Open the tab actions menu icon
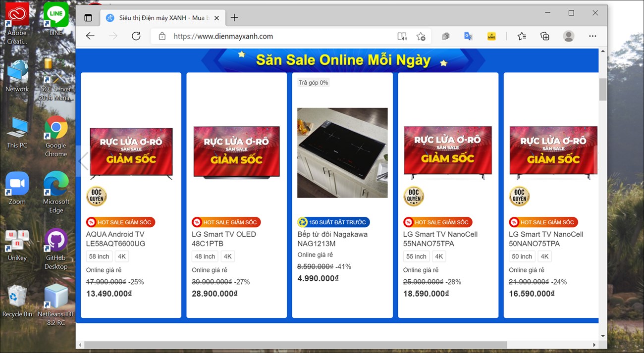 point(88,18)
